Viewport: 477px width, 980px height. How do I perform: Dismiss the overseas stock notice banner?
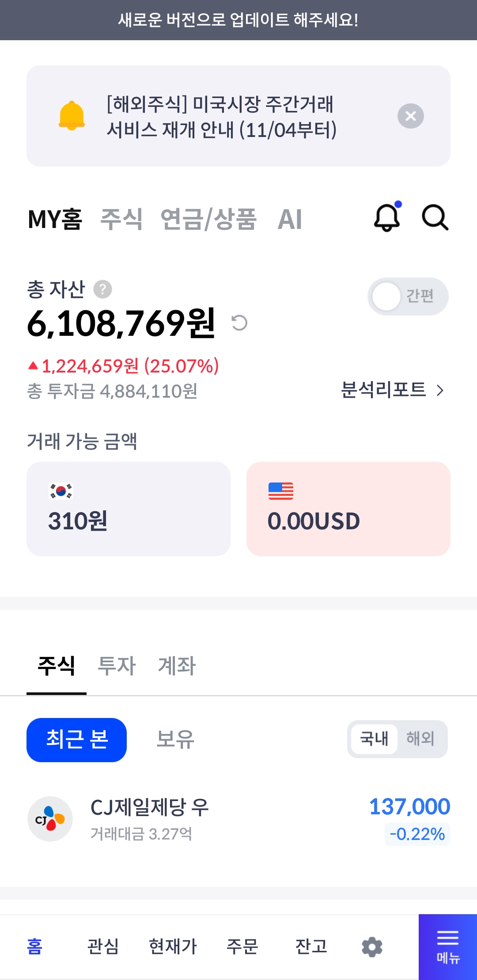410,116
